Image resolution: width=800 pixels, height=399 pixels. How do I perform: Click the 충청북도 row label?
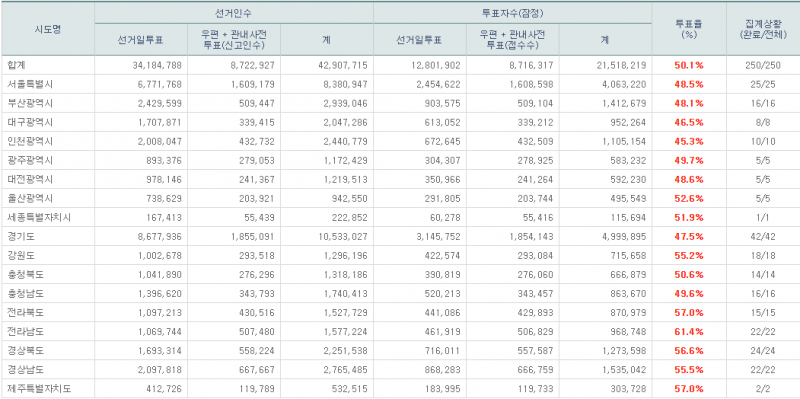tap(25, 275)
